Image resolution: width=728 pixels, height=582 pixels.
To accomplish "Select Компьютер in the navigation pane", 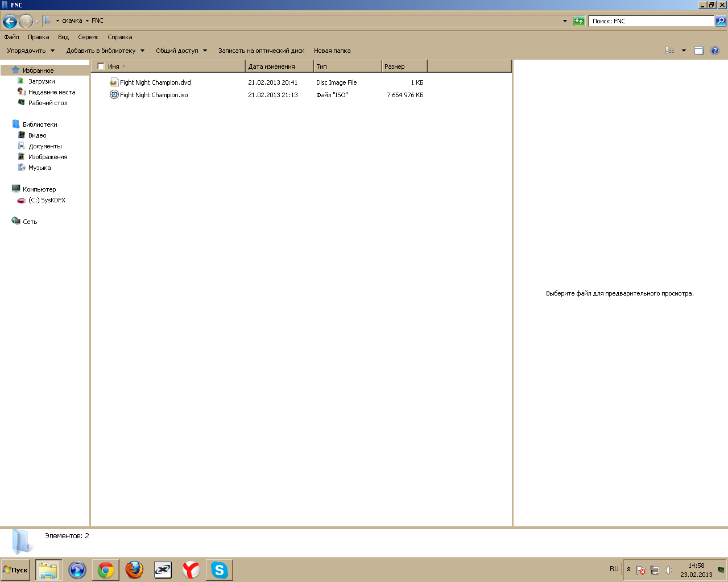I will (39, 189).
